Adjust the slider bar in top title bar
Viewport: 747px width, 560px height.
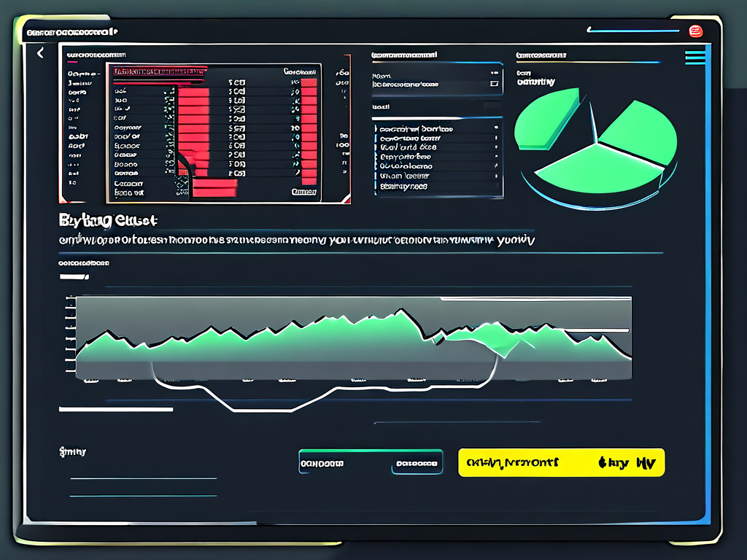pyautogui.click(x=632, y=31)
